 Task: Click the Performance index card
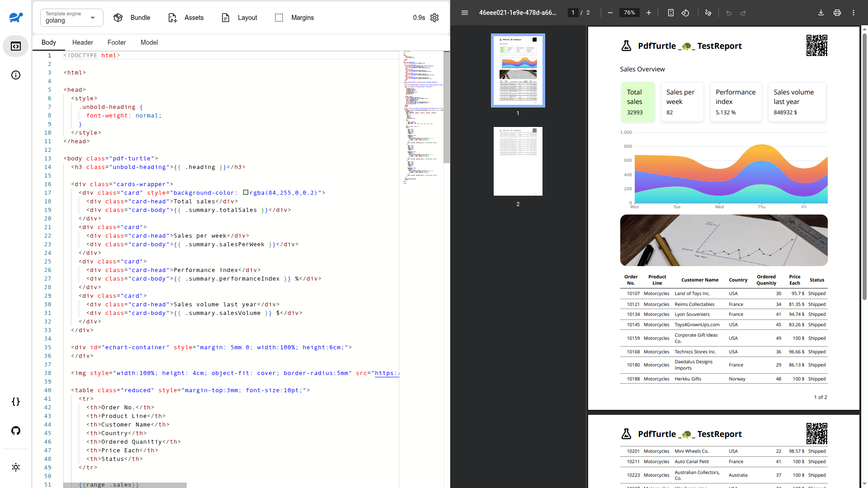(x=736, y=102)
